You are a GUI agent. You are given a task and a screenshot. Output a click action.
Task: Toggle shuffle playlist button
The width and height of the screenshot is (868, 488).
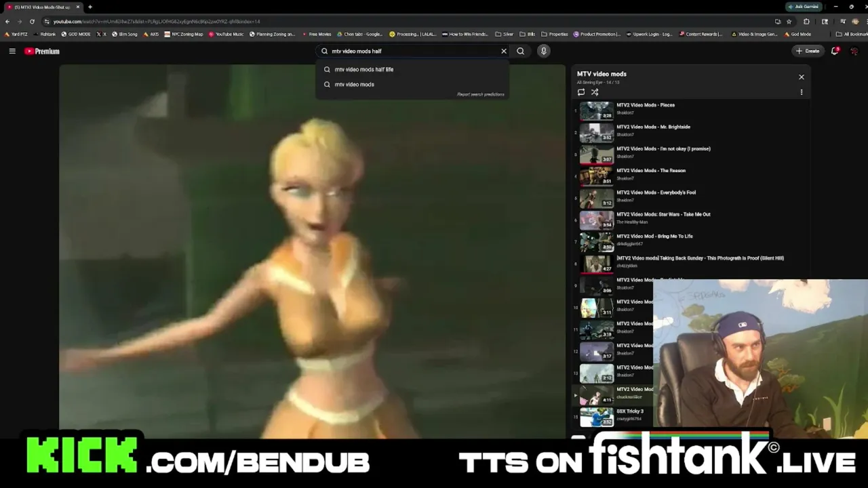click(595, 92)
